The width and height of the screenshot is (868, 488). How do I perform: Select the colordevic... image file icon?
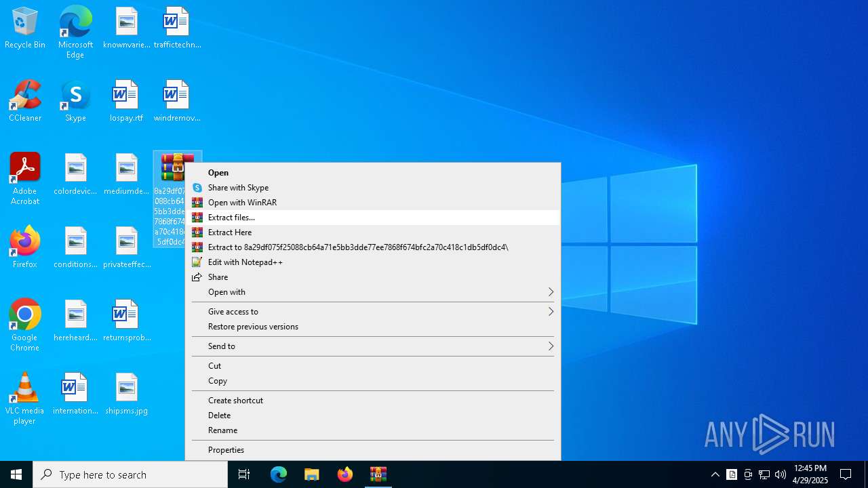75,175
